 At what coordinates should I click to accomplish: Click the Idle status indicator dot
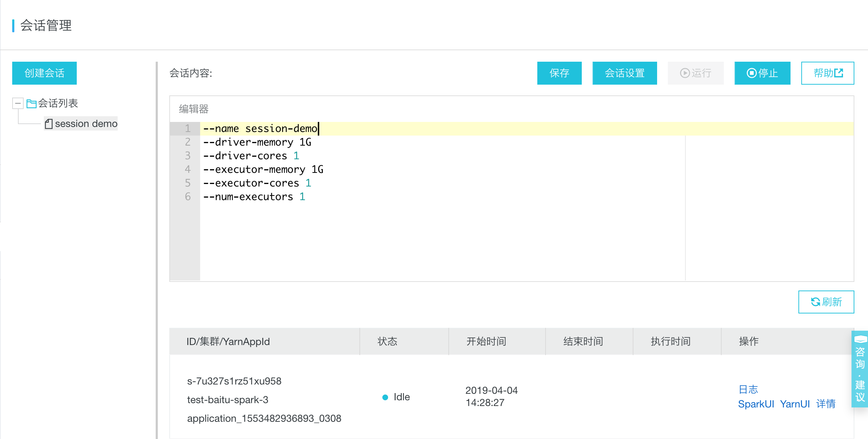point(385,397)
